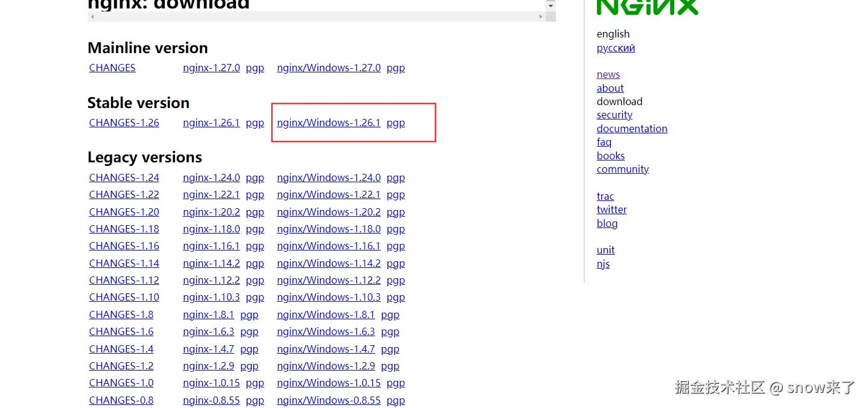Download nginx/Windows-1.6.3
868x408 pixels.
326,331
